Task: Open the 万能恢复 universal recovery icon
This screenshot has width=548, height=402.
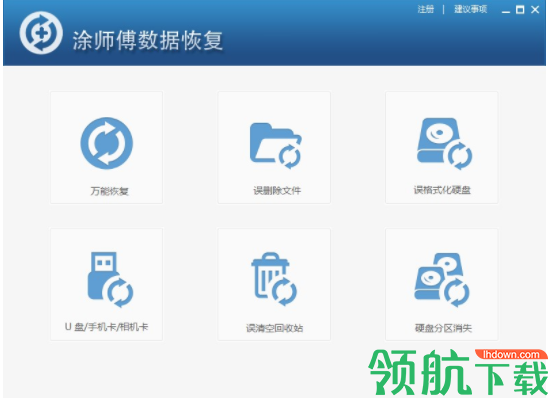Action: (107, 143)
